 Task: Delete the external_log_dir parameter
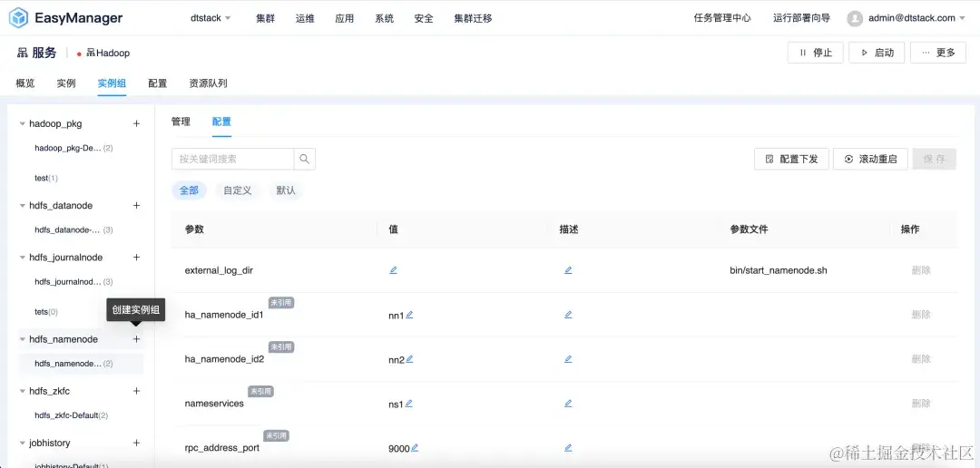[921, 270]
